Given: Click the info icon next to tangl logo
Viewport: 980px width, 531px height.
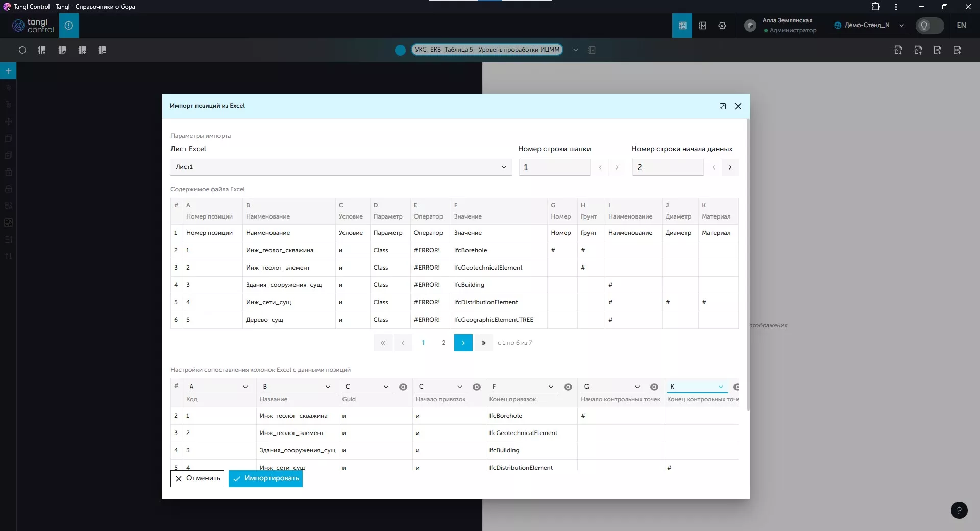Looking at the screenshot, I should click(69, 26).
